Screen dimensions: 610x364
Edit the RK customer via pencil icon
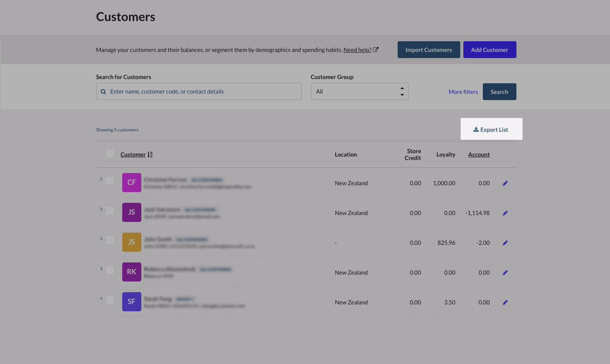(505, 273)
